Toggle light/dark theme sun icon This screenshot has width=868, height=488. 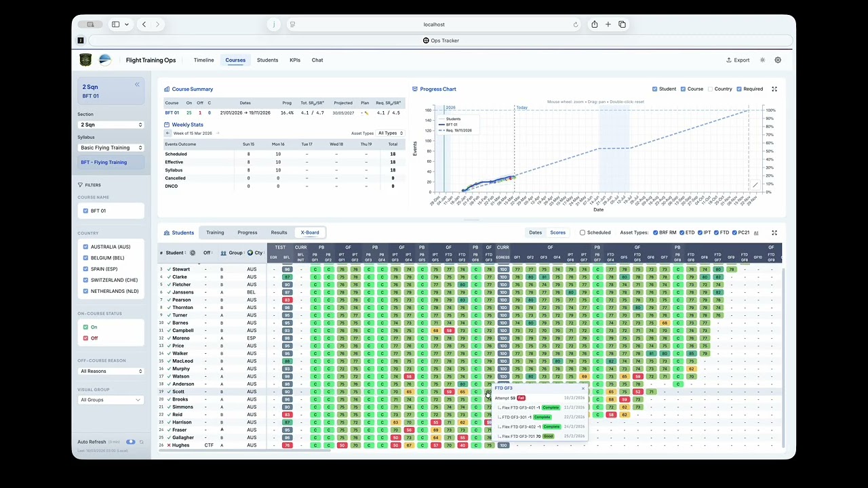point(763,60)
